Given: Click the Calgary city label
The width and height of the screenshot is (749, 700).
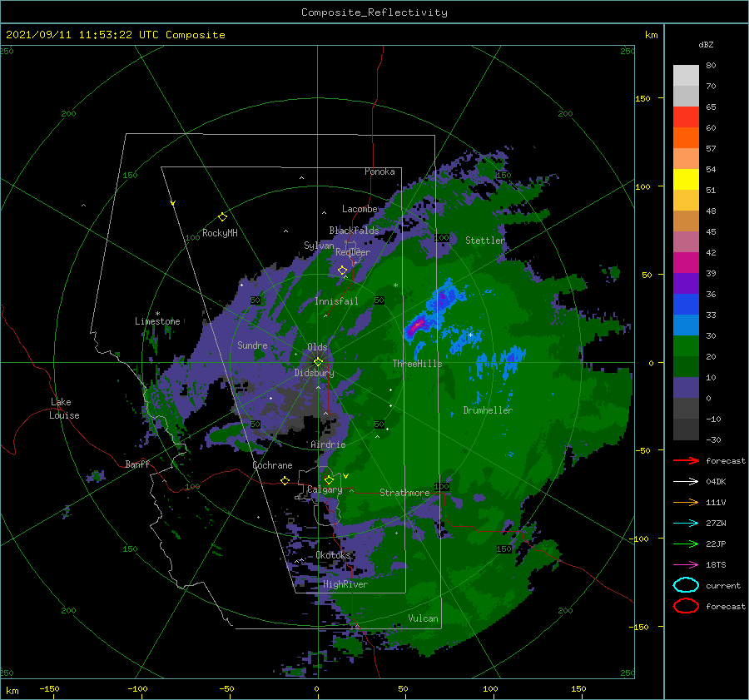Looking at the screenshot, I should (325, 489).
